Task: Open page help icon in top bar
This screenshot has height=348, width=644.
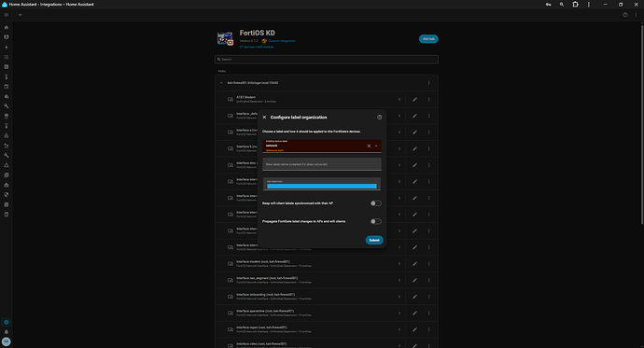Action: coord(625,15)
